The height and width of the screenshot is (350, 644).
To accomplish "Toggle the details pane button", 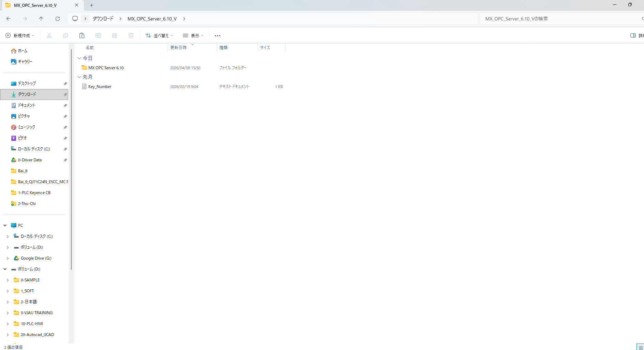I will pyautogui.click(x=636, y=35).
